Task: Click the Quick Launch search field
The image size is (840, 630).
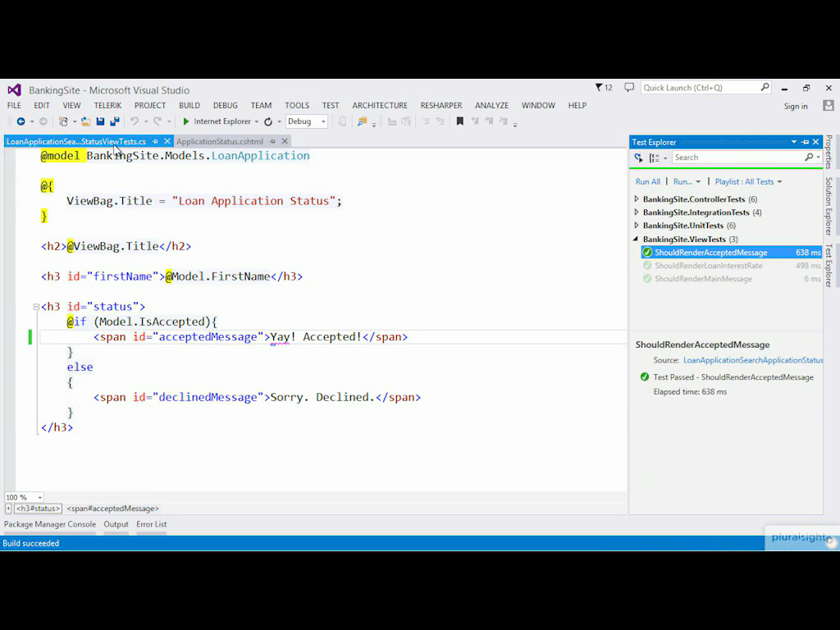Action: pos(706,88)
